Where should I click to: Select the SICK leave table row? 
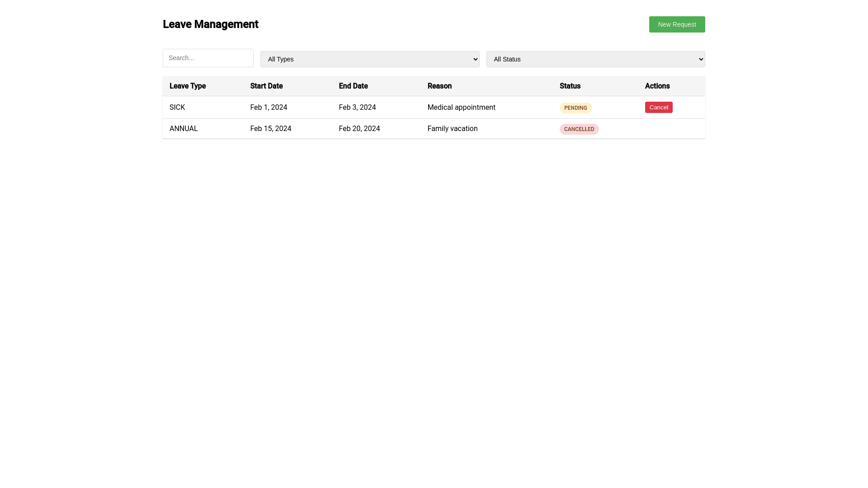316,107
